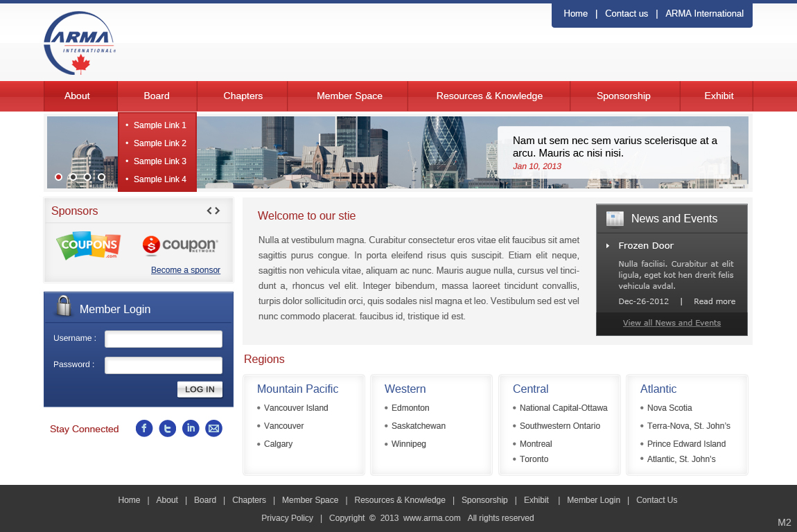The image size is (797, 532).
Task: Select the Southwestern Ontario chapter
Action: (x=559, y=426)
